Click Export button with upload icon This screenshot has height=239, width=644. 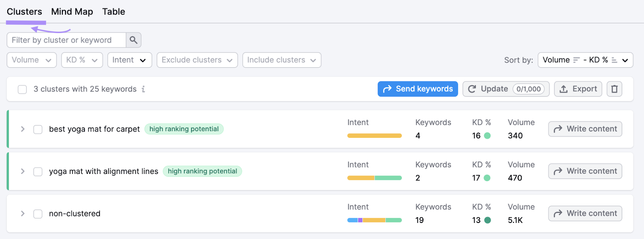(x=578, y=89)
